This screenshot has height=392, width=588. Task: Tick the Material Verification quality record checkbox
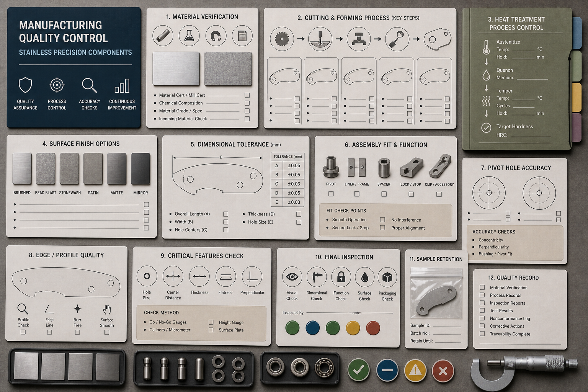pos(482,287)
